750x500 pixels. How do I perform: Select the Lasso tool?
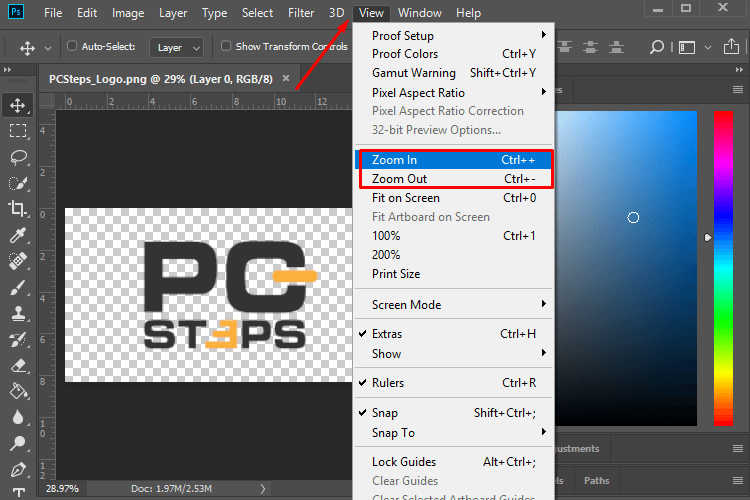coord(18,157)
